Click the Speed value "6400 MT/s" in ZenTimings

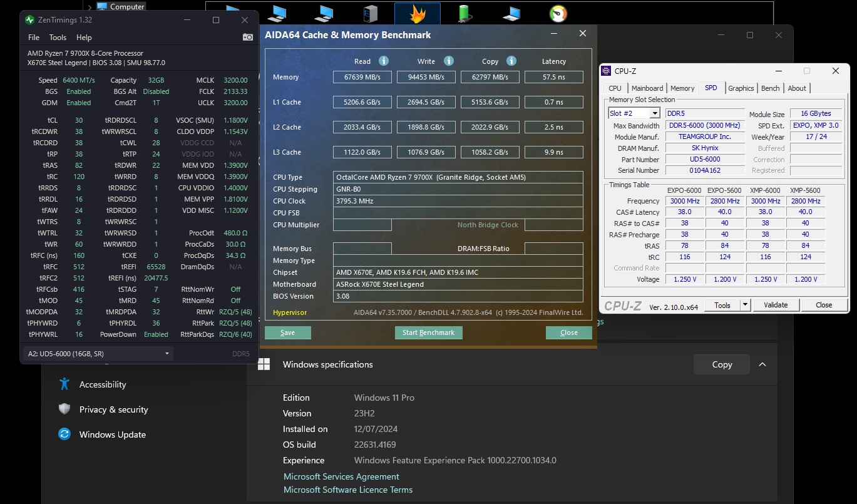(79, 80)
